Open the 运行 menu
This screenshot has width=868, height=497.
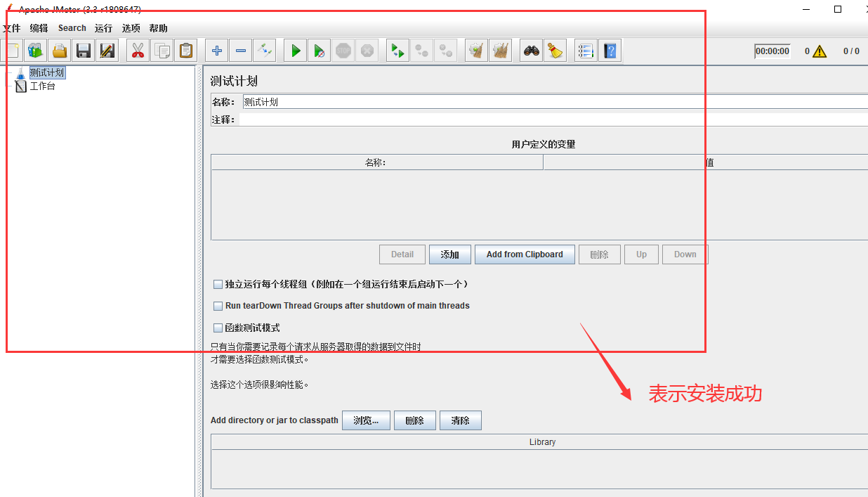103,28
